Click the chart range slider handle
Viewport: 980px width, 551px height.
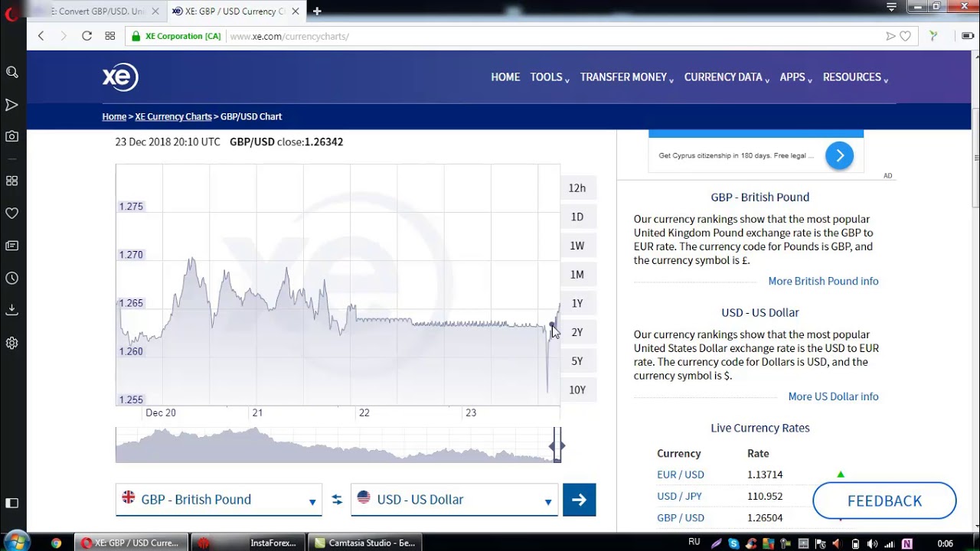558,445
